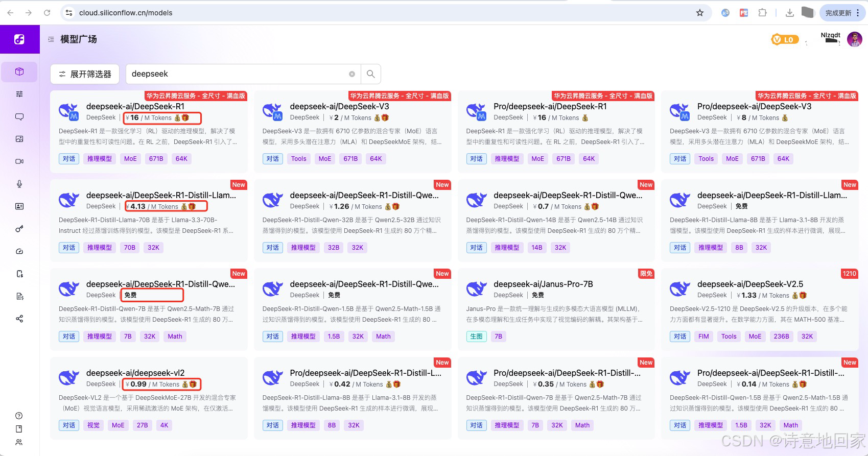Open the image generation sidebar icon
The width and height of the screenshot is (868, 456).
click(x=19, y=139)
